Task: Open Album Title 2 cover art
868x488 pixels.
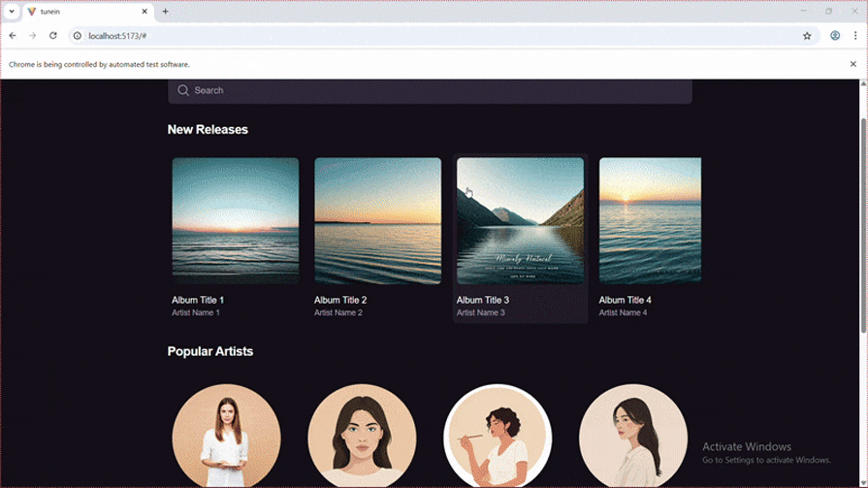Action: [x=377, y=221]
